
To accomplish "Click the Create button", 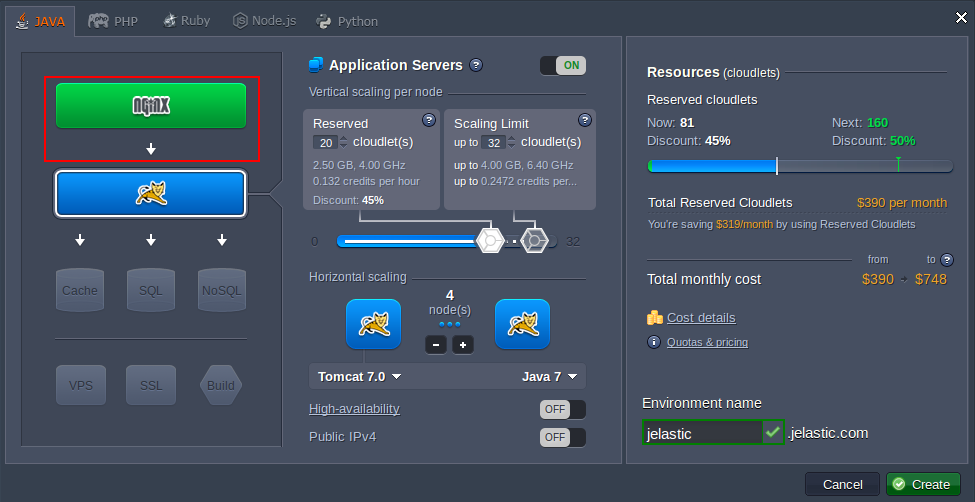I will (923, 484).
